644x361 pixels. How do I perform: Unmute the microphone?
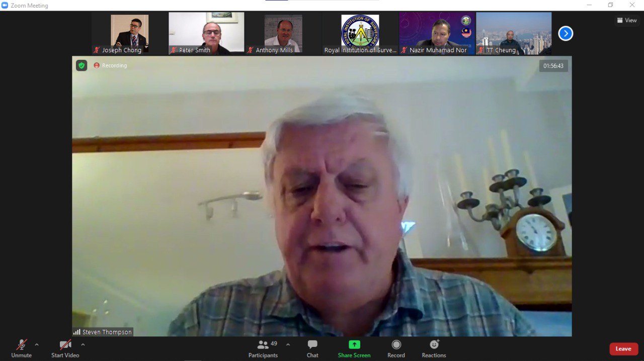21,345
